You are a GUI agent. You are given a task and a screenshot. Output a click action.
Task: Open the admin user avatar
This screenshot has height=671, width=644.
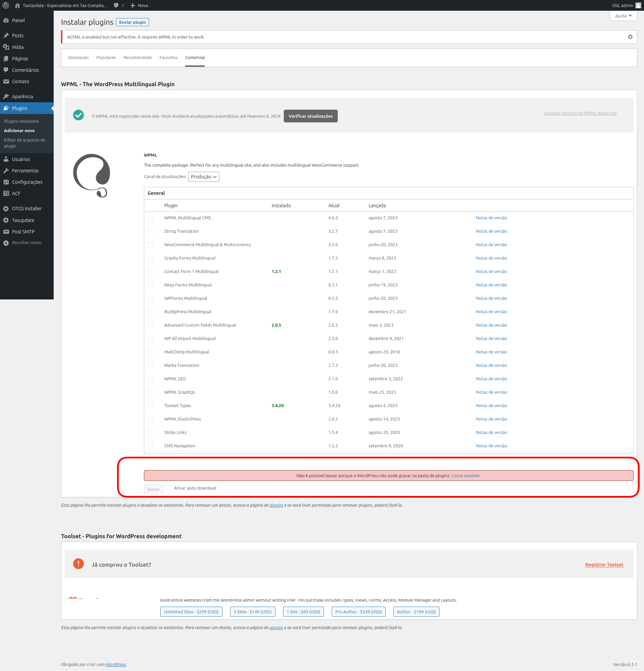click(x=638, y=5)
